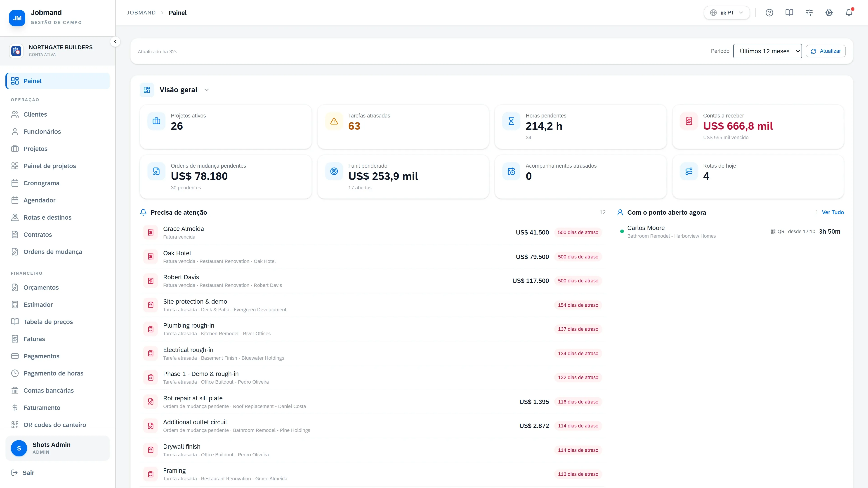Open the Drywall finish task row
The width and height of the screenshot is (868, 488).
click(x=372, y=450)
